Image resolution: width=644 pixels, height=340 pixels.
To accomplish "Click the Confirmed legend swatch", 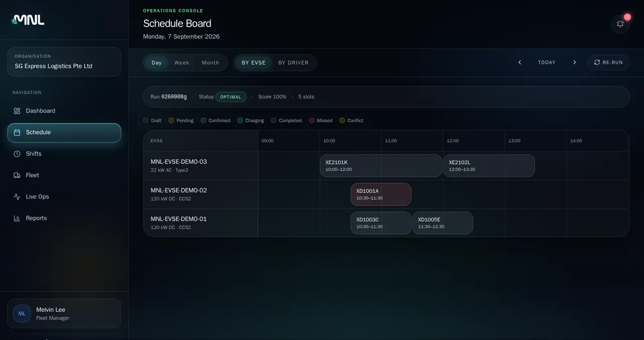I will coord(203,121).
